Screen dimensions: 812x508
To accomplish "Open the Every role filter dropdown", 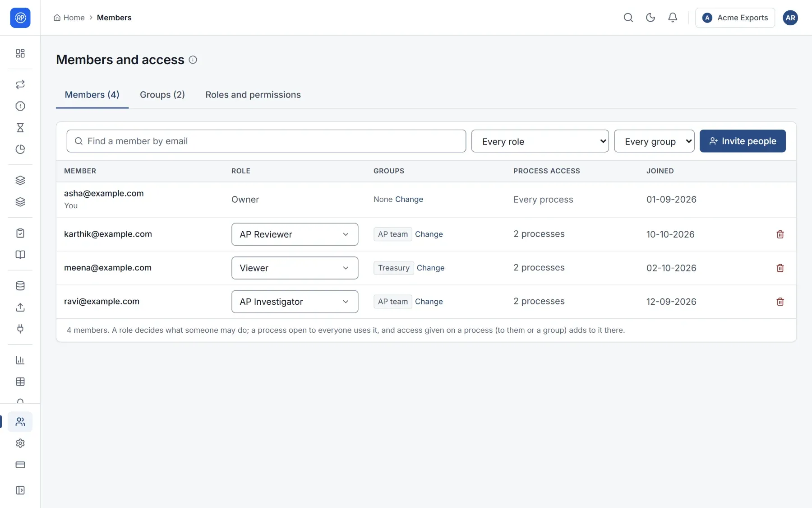I will click(x=540, y=141).
